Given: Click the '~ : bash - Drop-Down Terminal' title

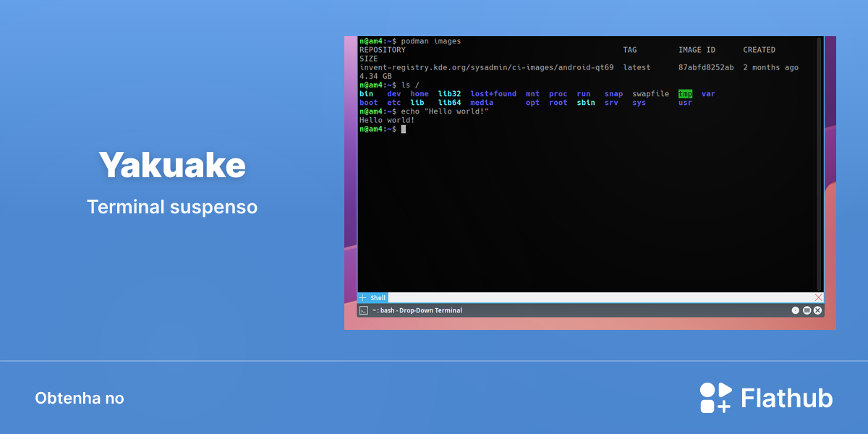Looking at the screenshot, I should point(417,310).
